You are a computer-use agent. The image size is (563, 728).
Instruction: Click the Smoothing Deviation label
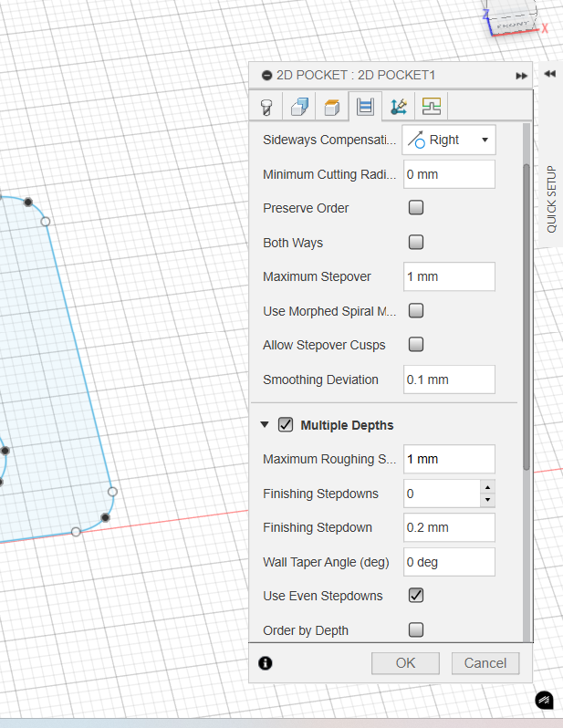[320, 380]
